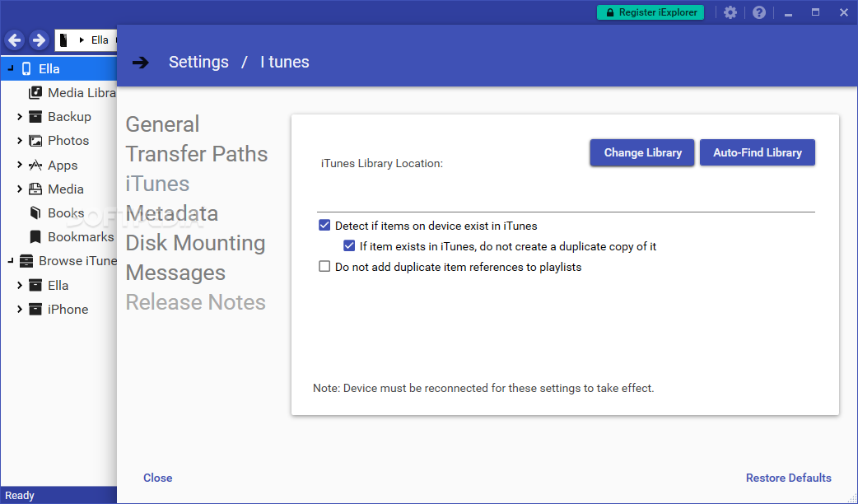Select Books in the sidebar tree

pos(66,212)
